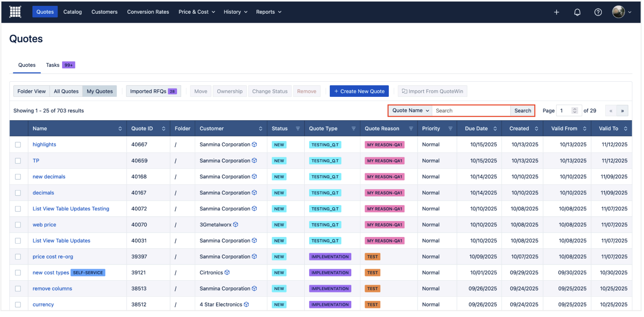Filter the Quote Type column
The height and width of the screenshot is (317, 644).
[x=353, y=128]
